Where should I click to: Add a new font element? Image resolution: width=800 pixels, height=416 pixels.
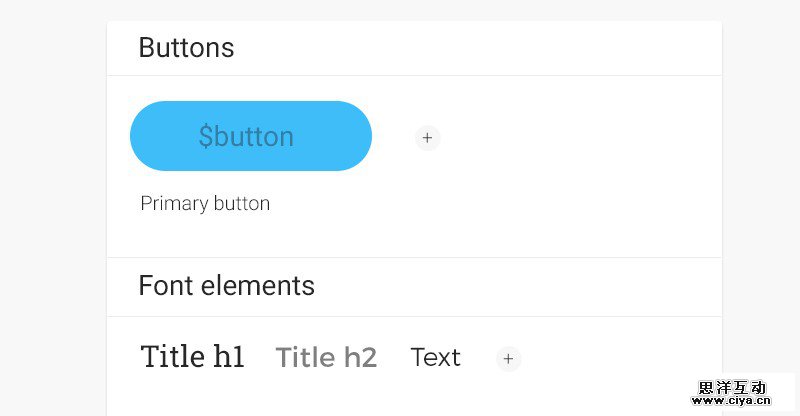pos(509,358)
